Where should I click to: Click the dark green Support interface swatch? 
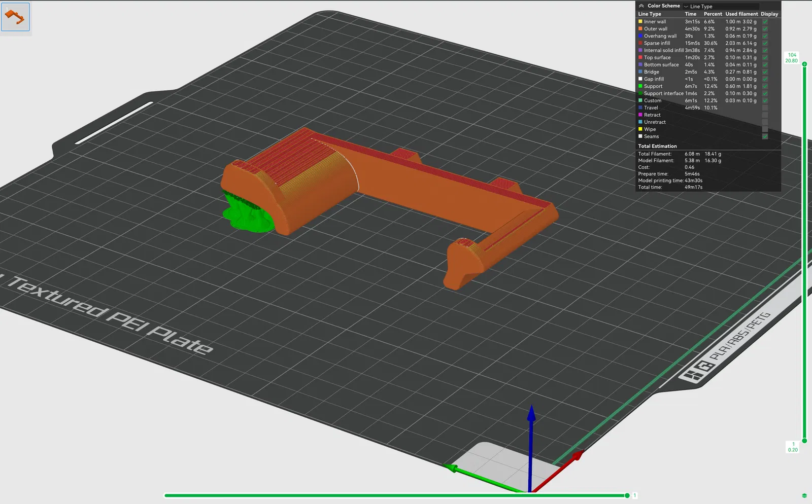[640, 93]
